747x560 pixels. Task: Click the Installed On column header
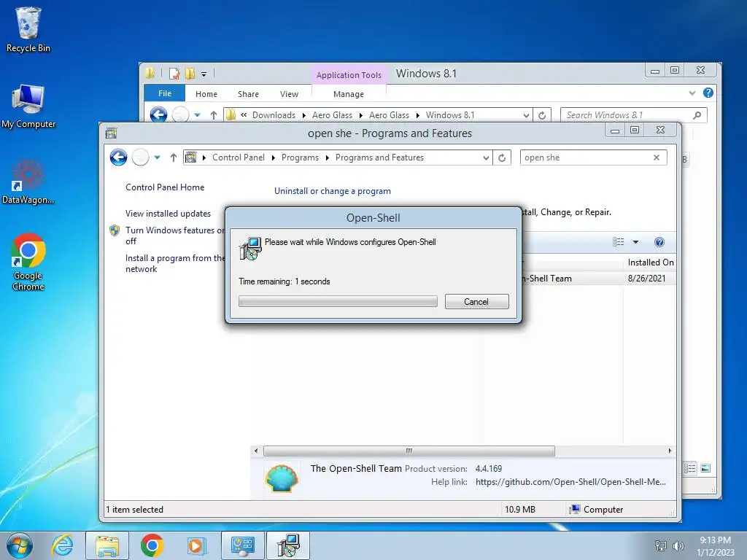pos(650,262)
